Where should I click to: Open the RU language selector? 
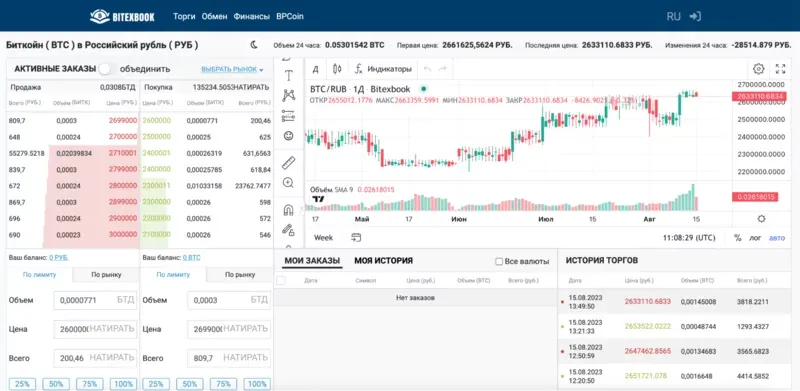coord(673,16)
